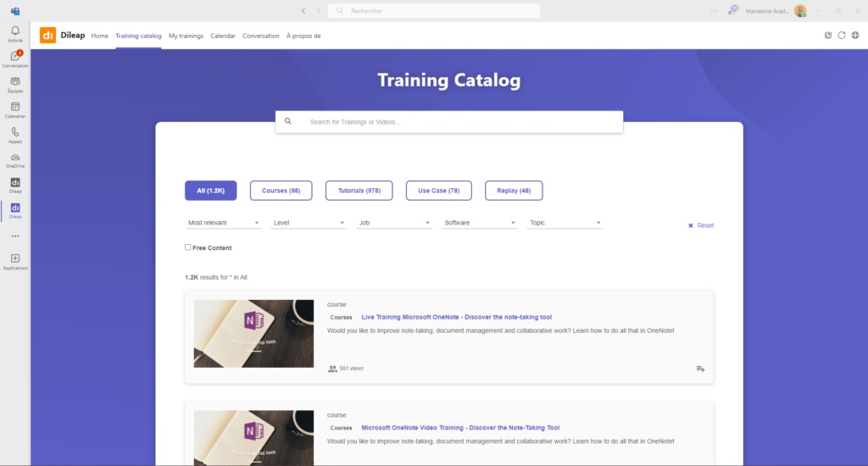The height and width of the screenshot is (466, 868).
Task: Open the first OneNote course thumbnail
Action: pyautogui.click(x=253, y=334)
